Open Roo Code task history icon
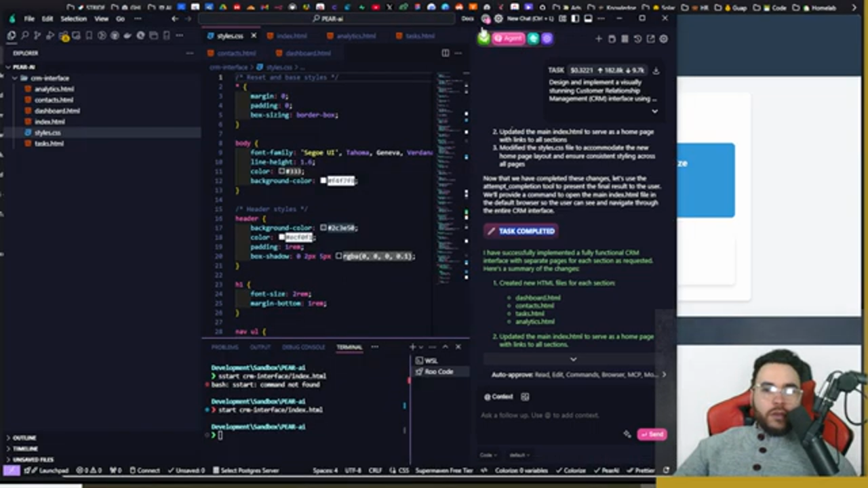Viewport: 868px width, 488px height. tap(637, 39)
